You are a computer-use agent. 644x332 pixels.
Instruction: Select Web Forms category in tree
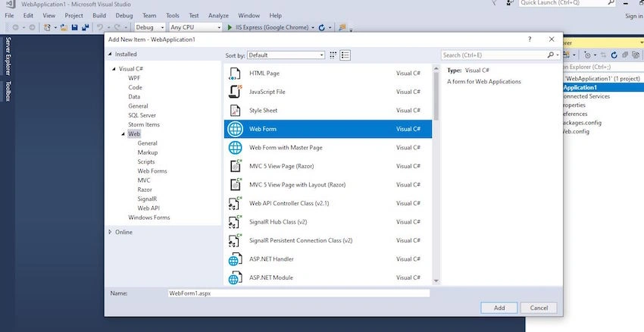coord(152,171)
